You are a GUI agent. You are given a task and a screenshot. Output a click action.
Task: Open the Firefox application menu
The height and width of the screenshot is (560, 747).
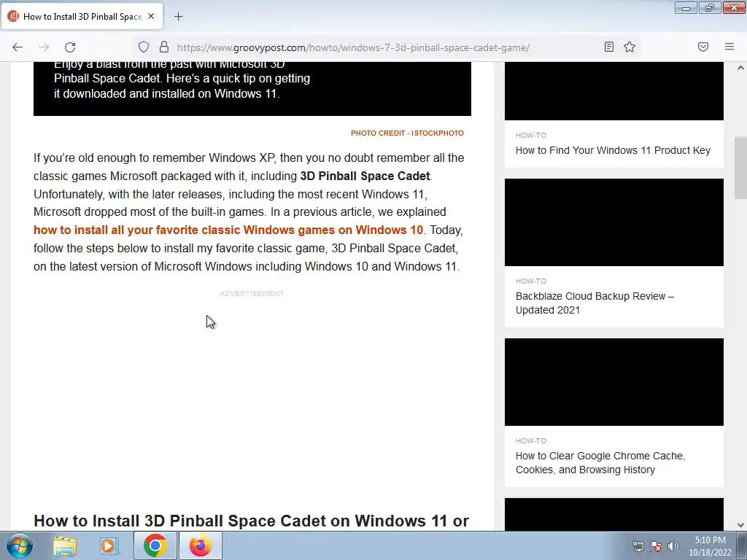729,47
